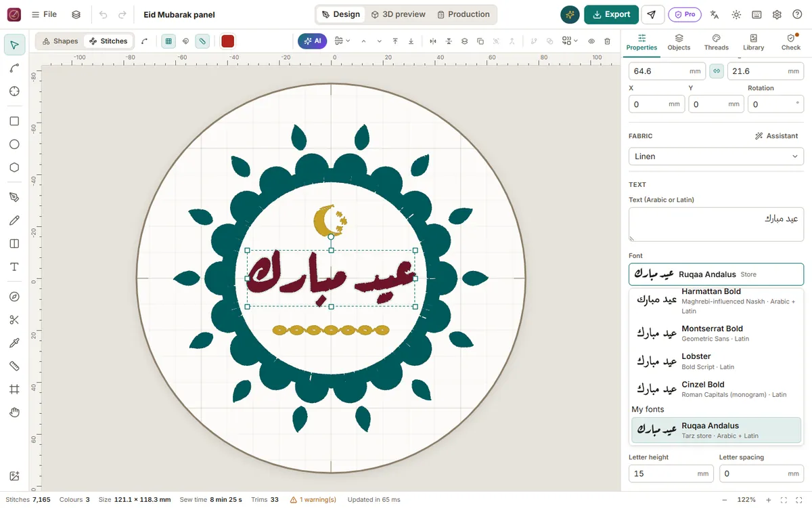
Task: Click the AI sparkle round button
Action: click(x=570, y=14)
